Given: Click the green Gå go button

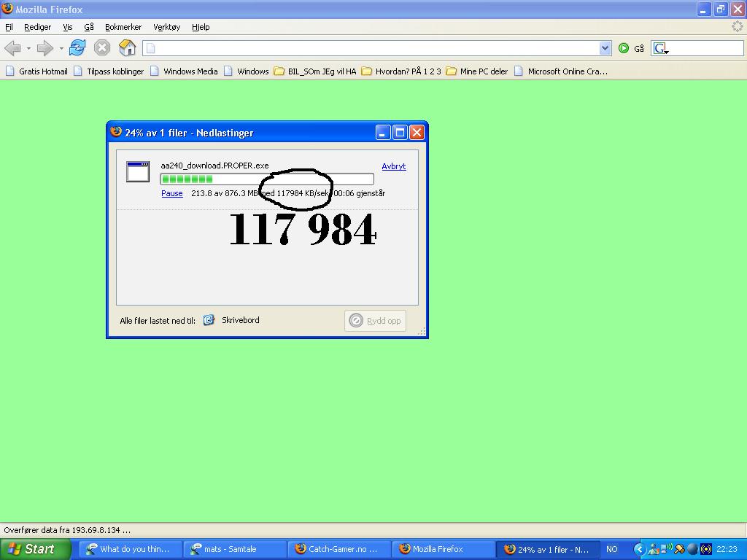Looking at the screenshot, I should [x=631, y=48].
